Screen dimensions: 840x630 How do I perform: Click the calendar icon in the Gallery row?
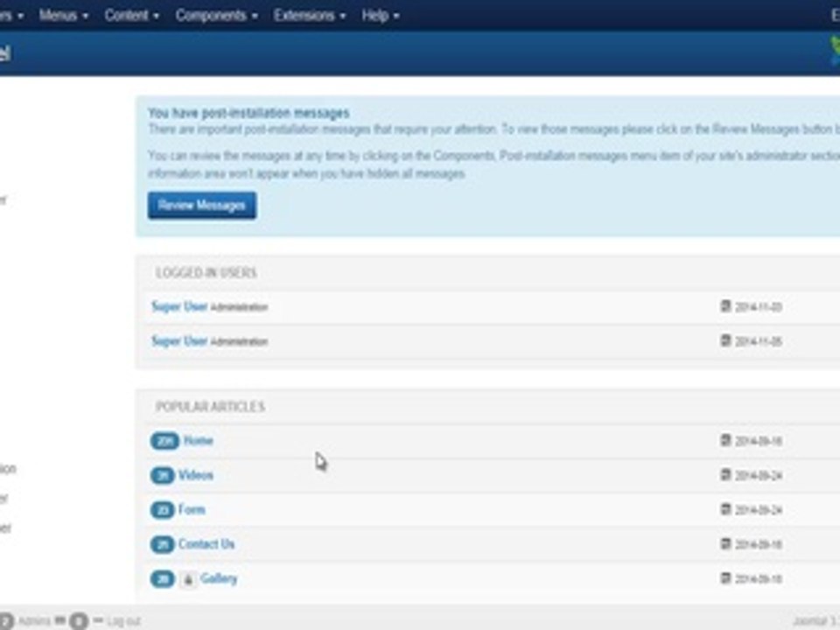pos(725,578)
